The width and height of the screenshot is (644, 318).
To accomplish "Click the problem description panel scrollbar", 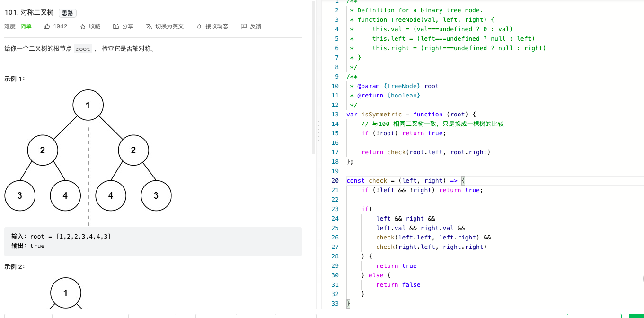I will coord(313,78).
